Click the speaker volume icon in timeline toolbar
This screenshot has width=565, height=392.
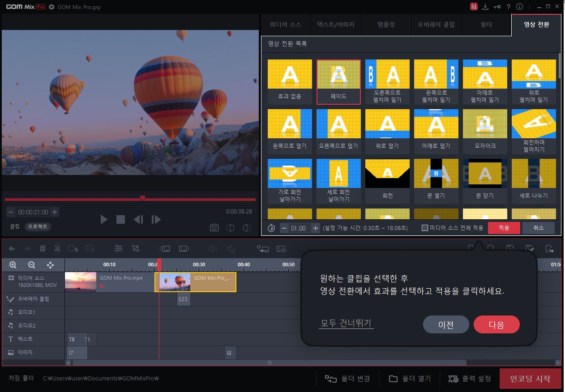213,248
